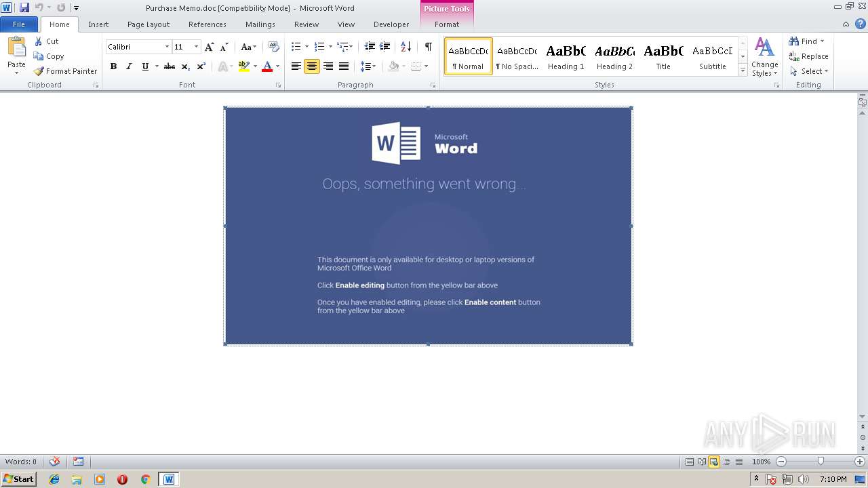This screenshot has height=488, width=868.
Task: Toggle Align Text Left
Action: [x=296, y=66]
